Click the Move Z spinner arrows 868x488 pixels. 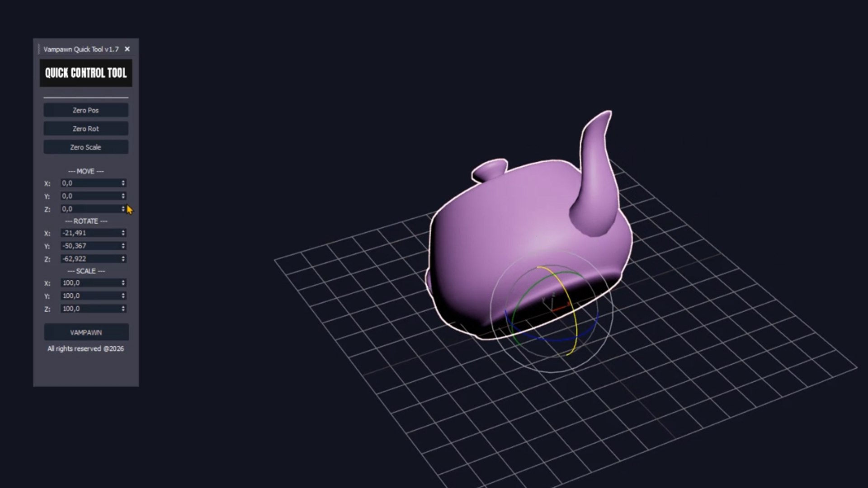[123, 209]
